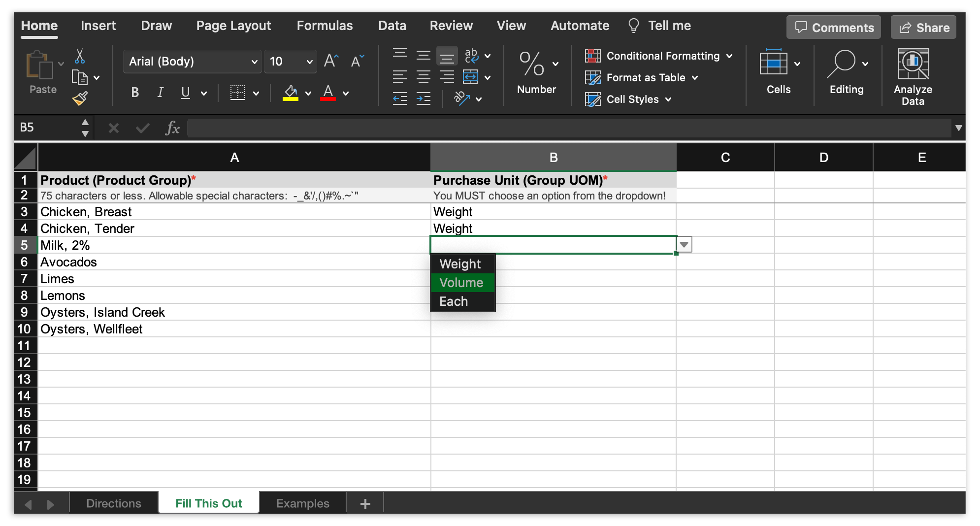This screenshot has width=980, height=526.
Task: Open the Examples sheet tab
Action: pyautogui.click(x=302, y=503)
